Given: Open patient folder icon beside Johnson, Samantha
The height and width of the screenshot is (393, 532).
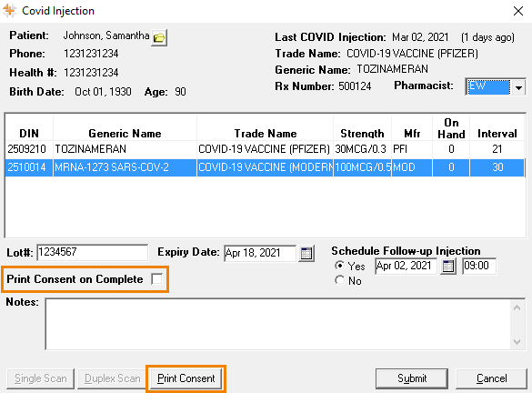Looking at the screenshot, I should tap(159, 37).
